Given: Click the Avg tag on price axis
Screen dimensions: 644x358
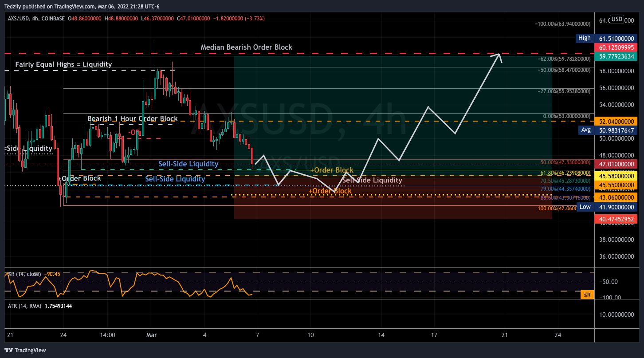Looking at the screenshot, I should [x=585, y=130].
